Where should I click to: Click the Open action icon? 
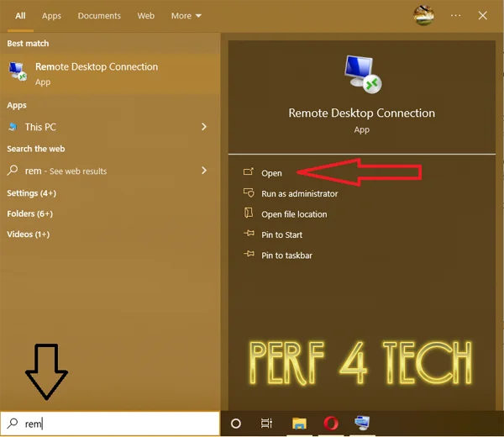coord(249,172)
